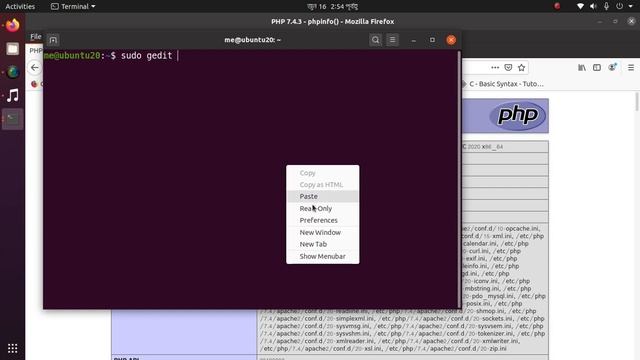Click the terminal window scrollbar

point(459,179)
